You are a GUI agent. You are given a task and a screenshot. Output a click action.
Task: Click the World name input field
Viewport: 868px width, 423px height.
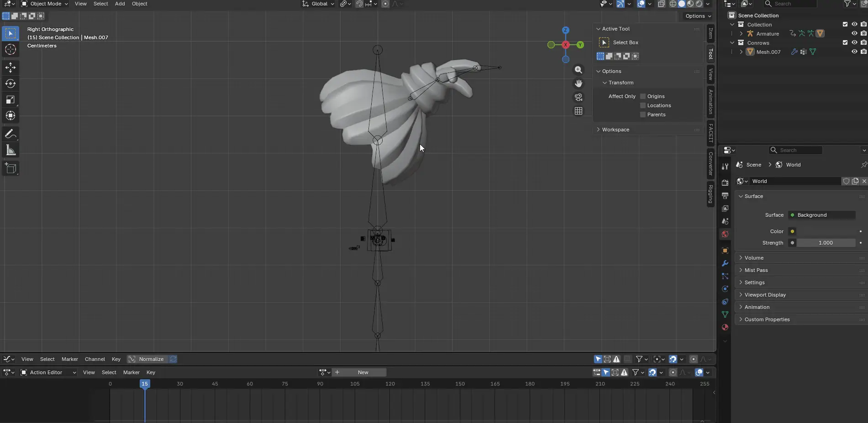pyautogui.click(x=794, y=181)
